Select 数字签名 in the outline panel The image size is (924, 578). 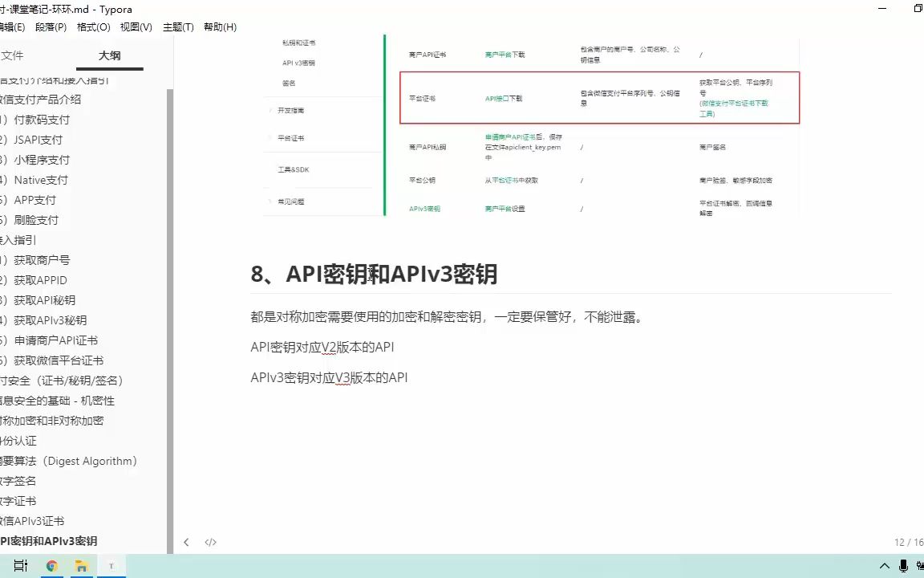(x=24, y=481)
